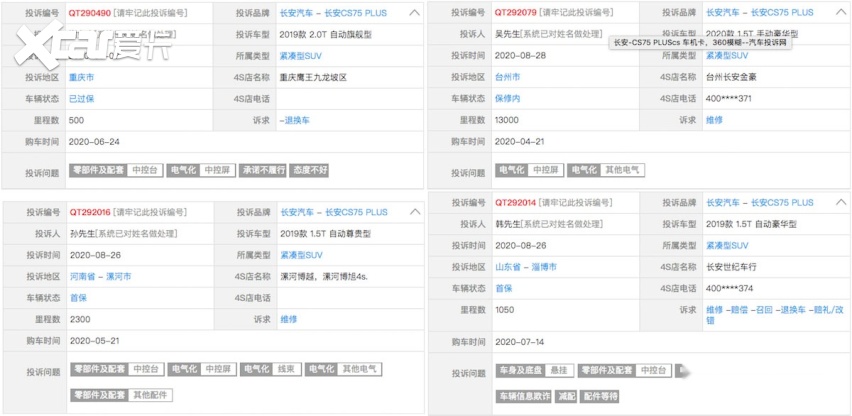852x416 pixels.
Task: Select complaint date 2020-08-28
Action: [x=520, y=55]
